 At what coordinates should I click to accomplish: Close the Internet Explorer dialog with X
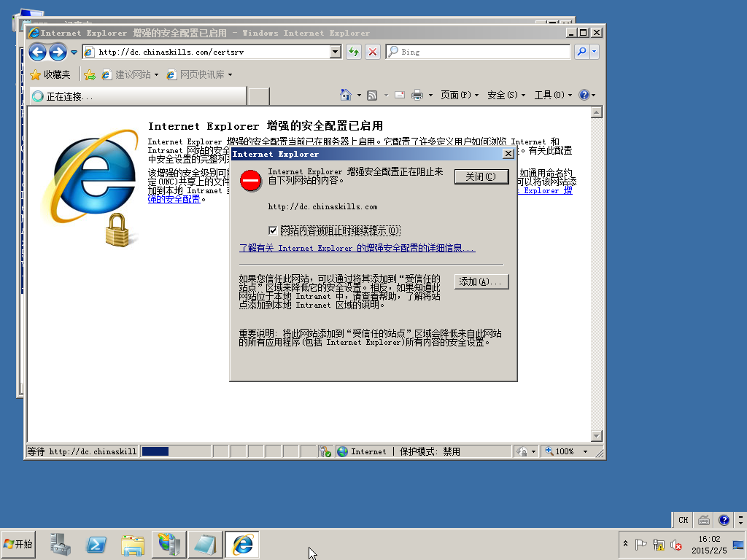[508, 154]
